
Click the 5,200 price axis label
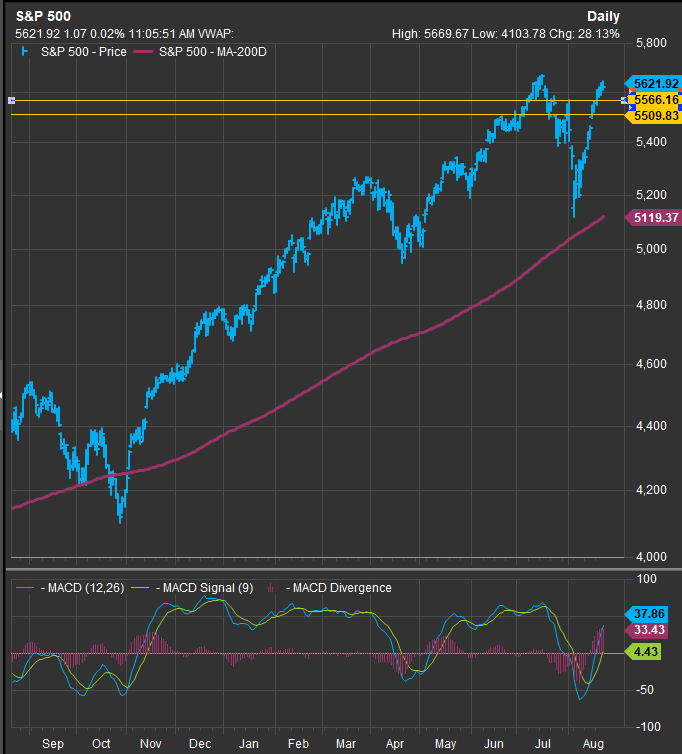[651, 195]
